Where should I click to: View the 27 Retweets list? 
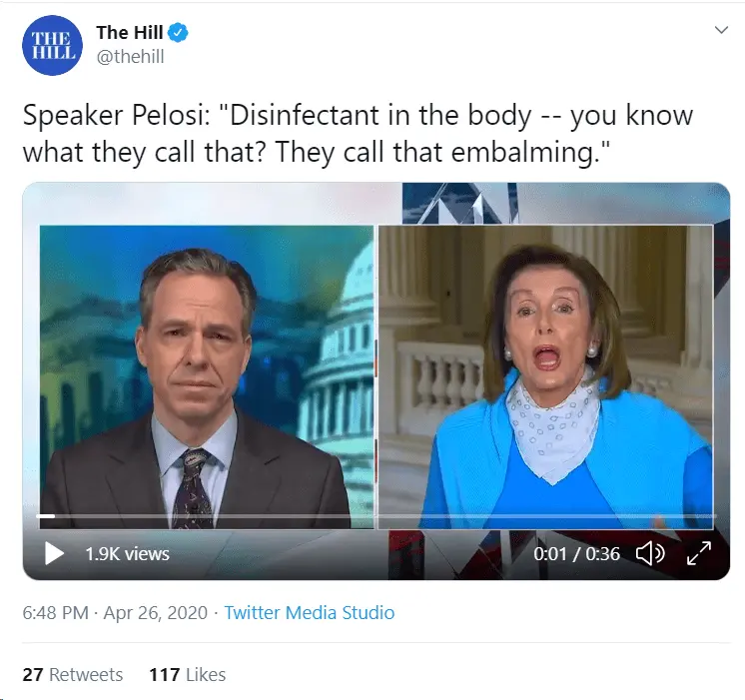click(x=73, y=674)
